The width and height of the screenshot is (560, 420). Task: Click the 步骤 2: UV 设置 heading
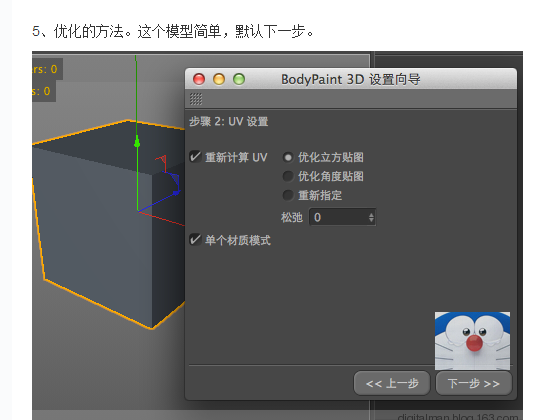pyautogui.click(x=229, y=122)
